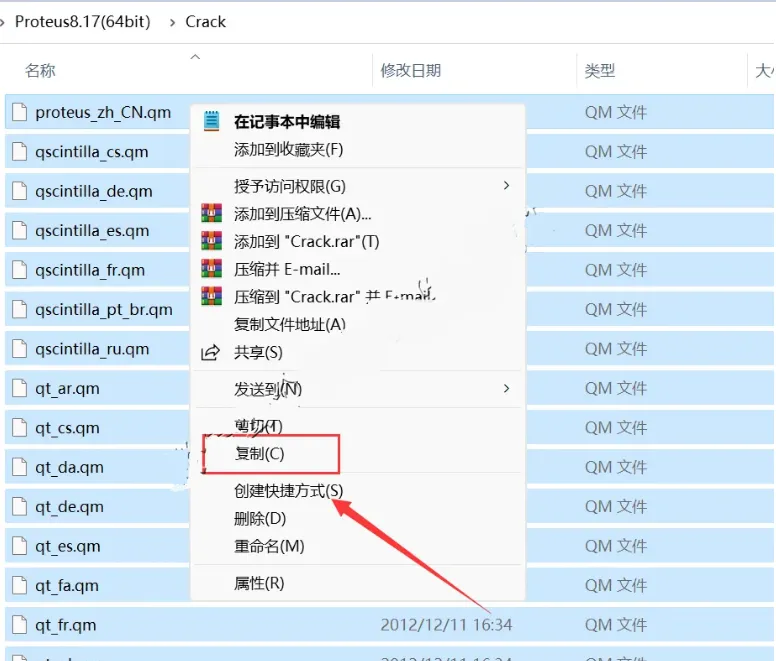Image resolution: width=776 pixels, height=661 pixels.
Task: Click the date 2012/12/11 16:34 of qt_fr.qm
Action: coord(446,625)
